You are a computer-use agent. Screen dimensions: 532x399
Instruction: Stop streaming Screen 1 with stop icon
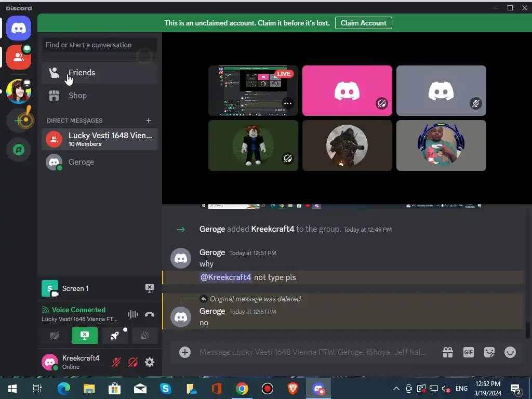pyautogui.click(x=149, y=288)
